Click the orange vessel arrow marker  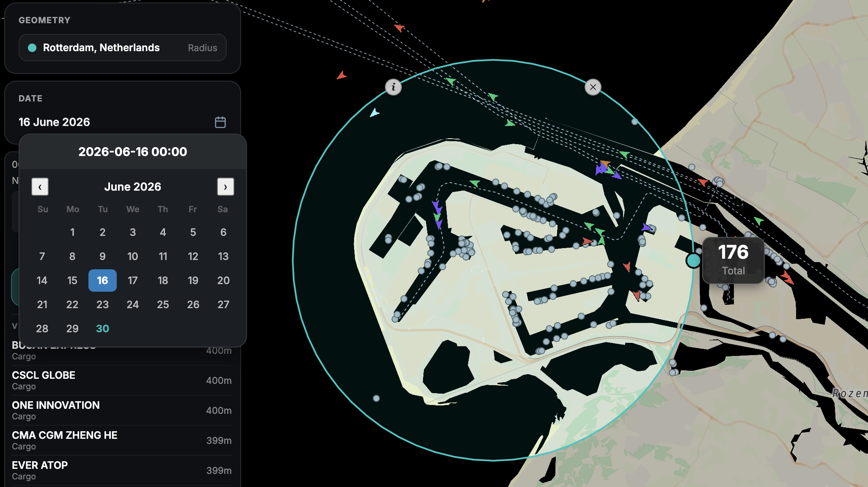pyautogui.click(x=606, y=163)
